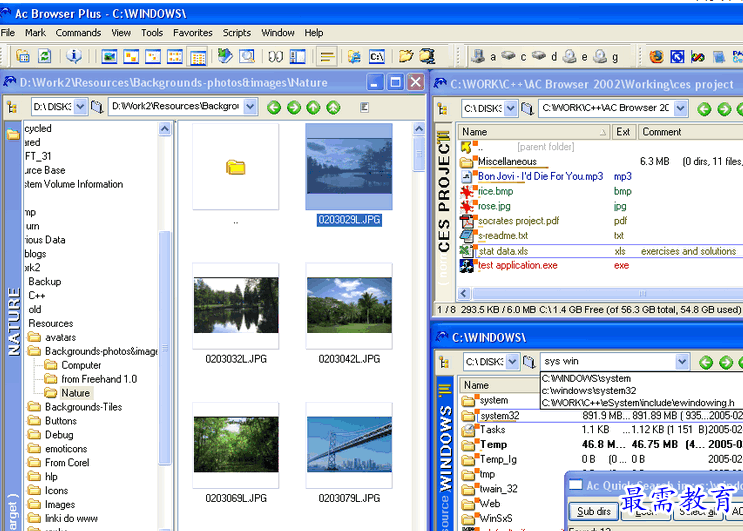This screenshot has width=743, height=531.
Task: Click Name column header in C:\WINDOWS window
Action: (x=499, y=386)
